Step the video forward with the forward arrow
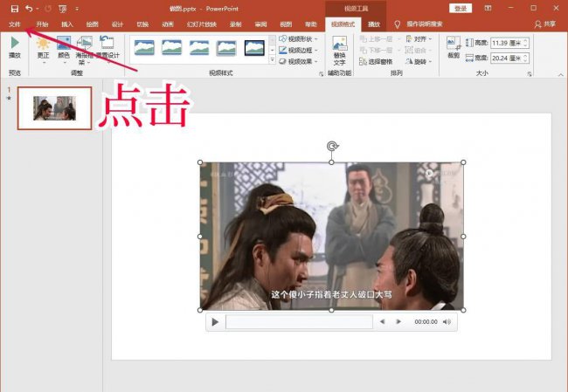Screen dimensions: 568x392 (398, 322)
